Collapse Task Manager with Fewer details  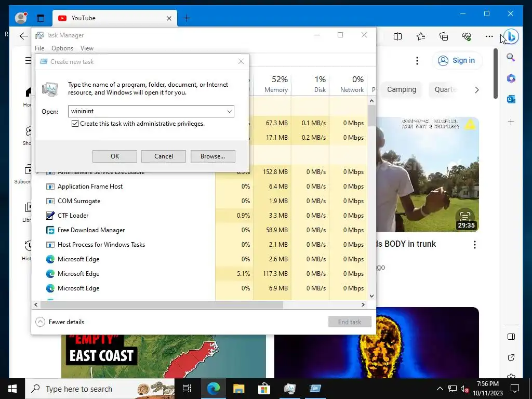(x=60, y=322)
